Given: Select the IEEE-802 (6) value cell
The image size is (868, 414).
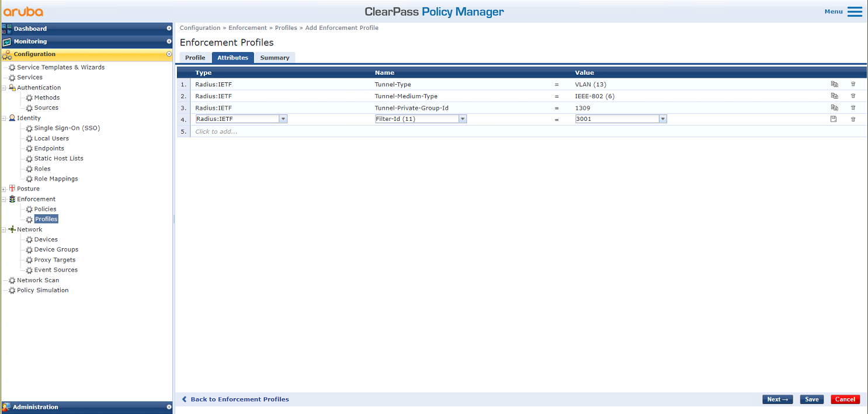Looking at the screenshot, I should click(595, 96).
